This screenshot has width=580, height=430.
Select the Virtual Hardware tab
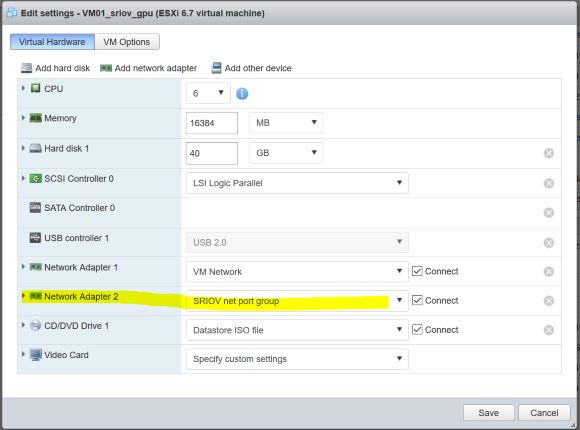click(52, 42)
